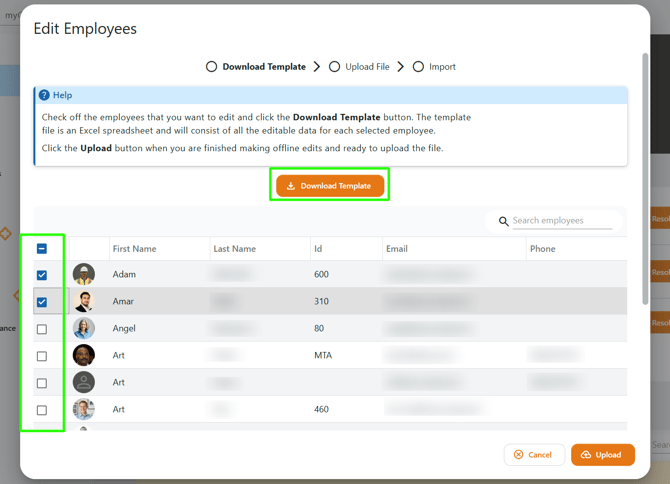Click Adam's profile avatar
670x484 pixels.
[84, 274]
